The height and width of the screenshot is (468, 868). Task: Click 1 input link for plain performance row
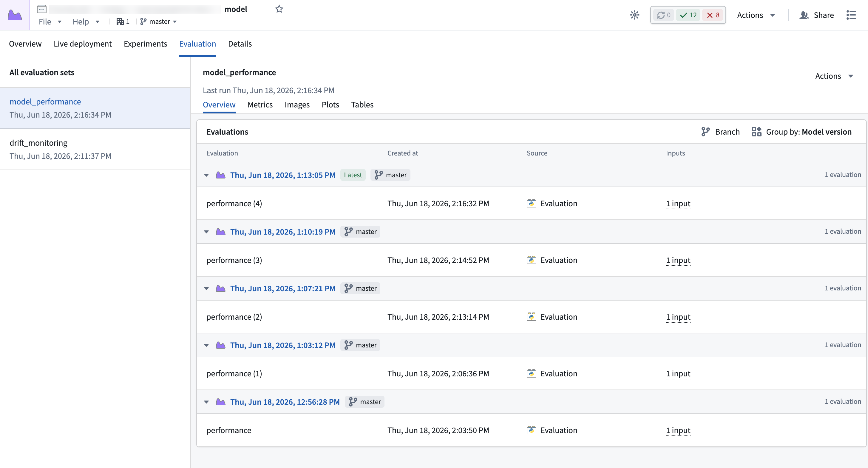click(678, 430)
